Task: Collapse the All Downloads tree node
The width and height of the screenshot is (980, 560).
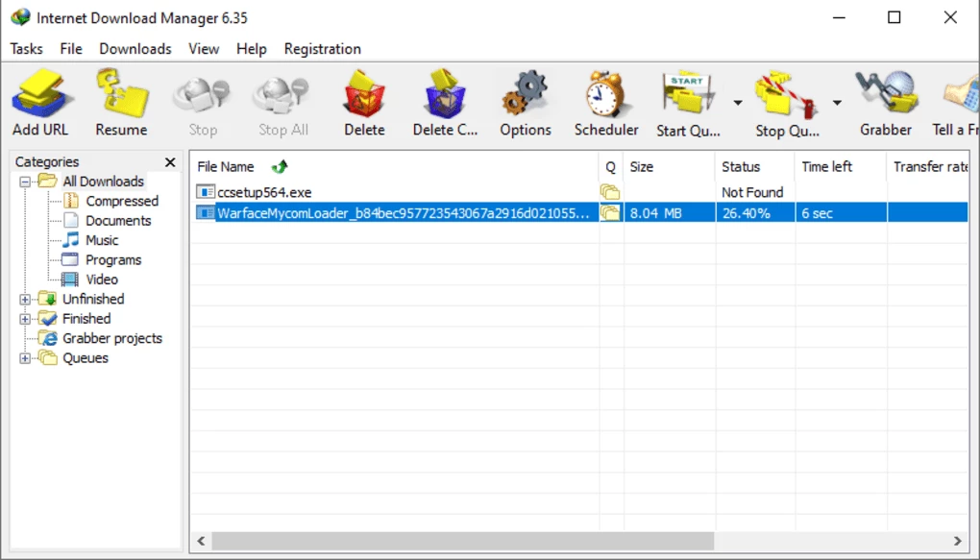Action: (x=25, y=182)
